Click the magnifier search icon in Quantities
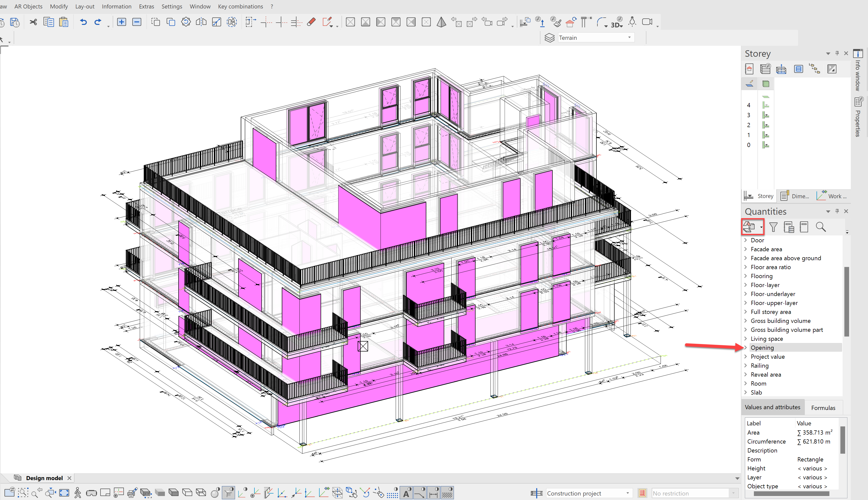 [x=820, y=227]
